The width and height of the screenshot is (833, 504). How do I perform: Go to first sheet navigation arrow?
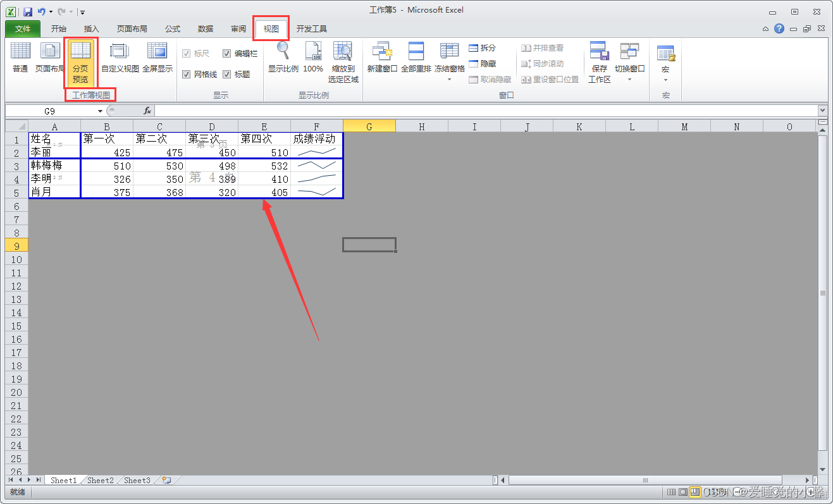tap(11, 480)
